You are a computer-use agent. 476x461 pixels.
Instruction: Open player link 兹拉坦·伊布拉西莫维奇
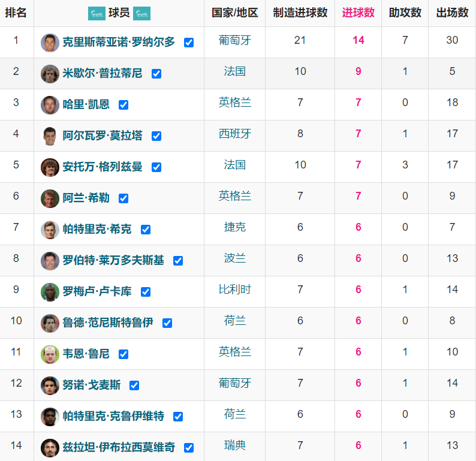[119, 447]
